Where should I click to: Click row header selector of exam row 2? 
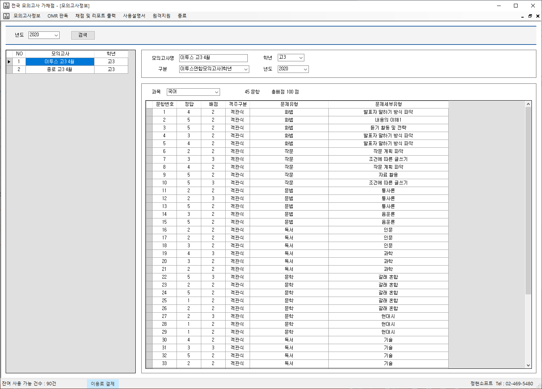(9, 70)
